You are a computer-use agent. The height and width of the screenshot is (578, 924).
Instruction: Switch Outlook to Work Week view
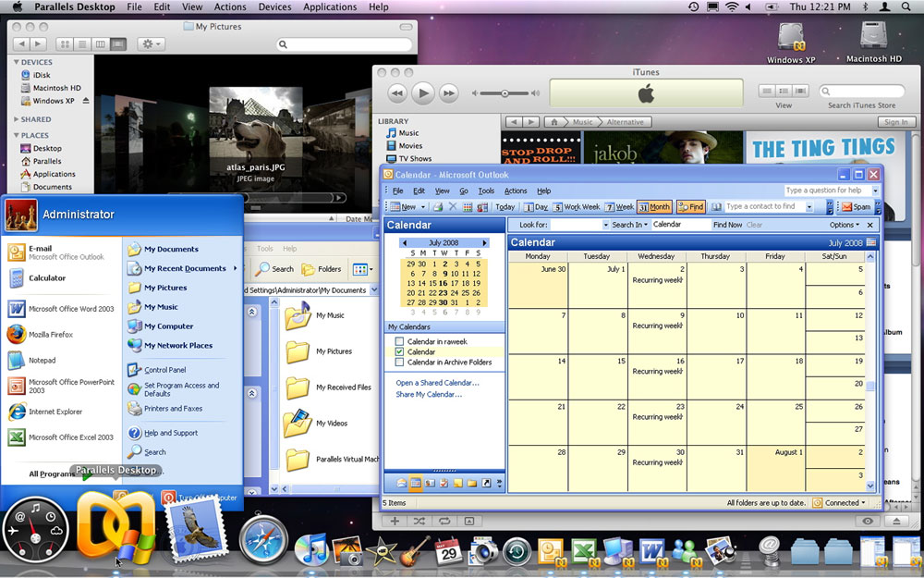577,207
